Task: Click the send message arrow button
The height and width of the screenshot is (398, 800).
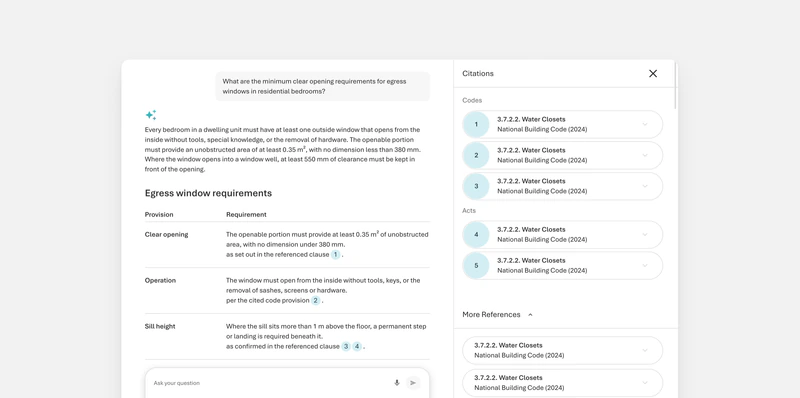Action: coord(413,383)
